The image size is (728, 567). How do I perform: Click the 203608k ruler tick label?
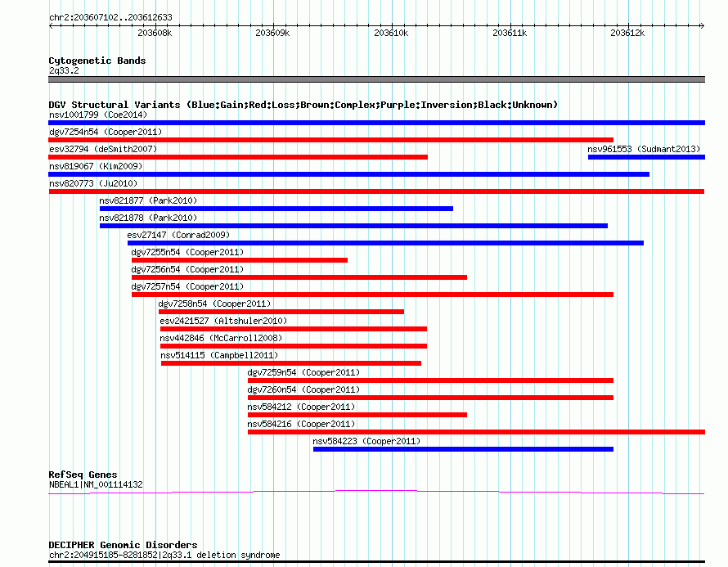155,33
